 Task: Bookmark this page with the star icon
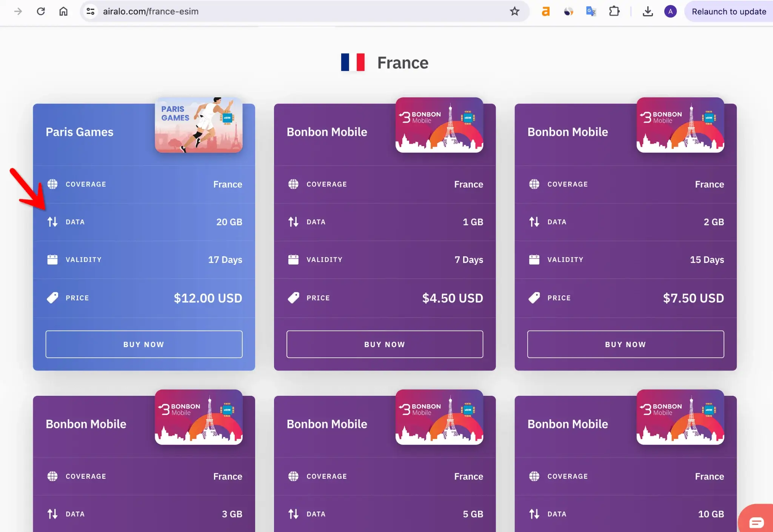pyautogui.click(x=514, y=11)
